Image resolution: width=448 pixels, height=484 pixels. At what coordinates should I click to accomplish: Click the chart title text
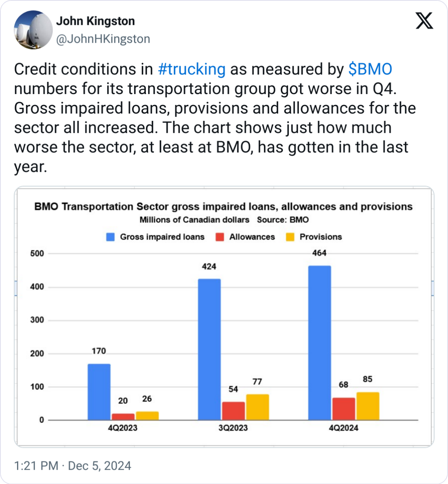pyautogui.click(x=224, y=207)
